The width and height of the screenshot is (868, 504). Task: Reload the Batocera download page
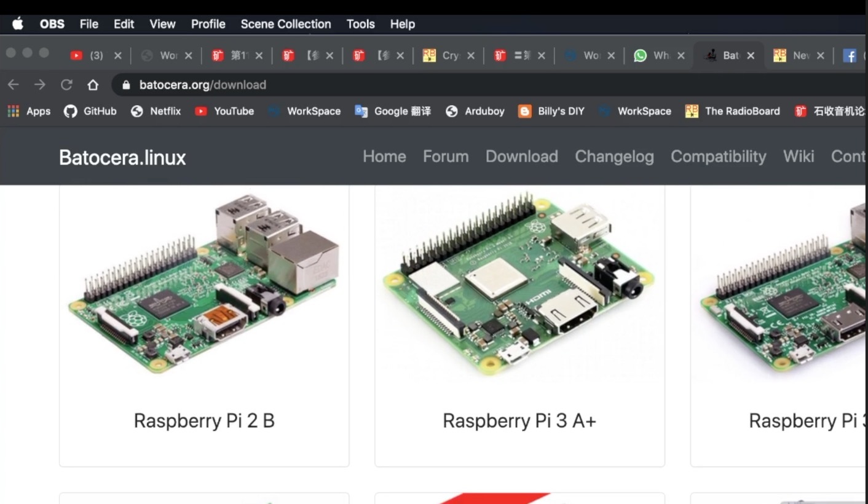coord(66,85)
